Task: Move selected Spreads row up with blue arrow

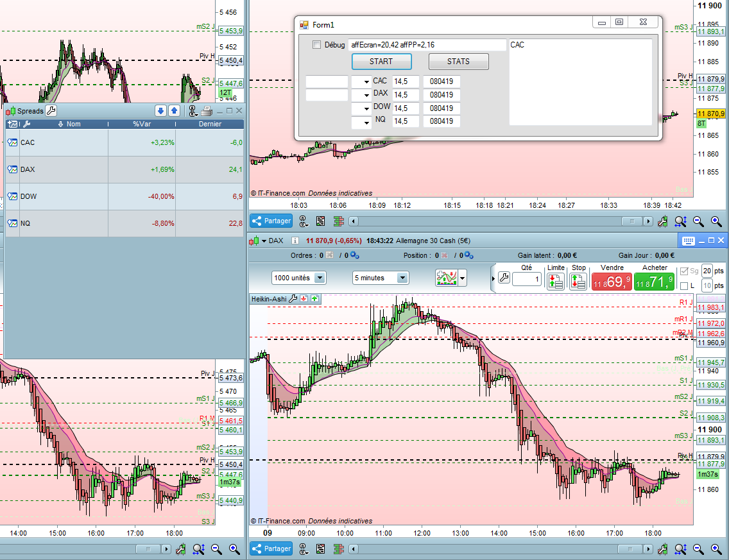Action: click(x=175, y=110)
